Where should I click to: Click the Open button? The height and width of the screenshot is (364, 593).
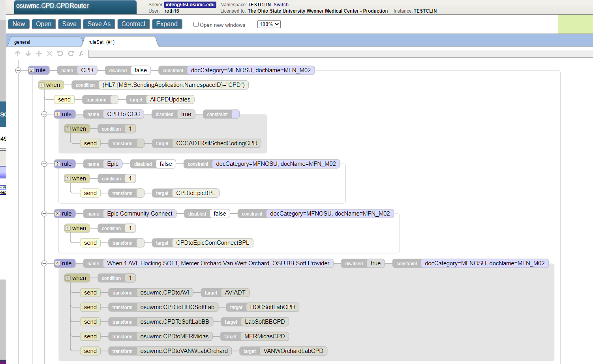pos(43,24)
